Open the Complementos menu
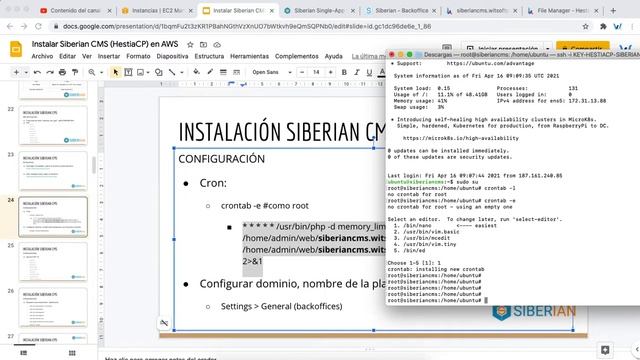The height and width of the screenshot is (360, 640). (296, 56)
